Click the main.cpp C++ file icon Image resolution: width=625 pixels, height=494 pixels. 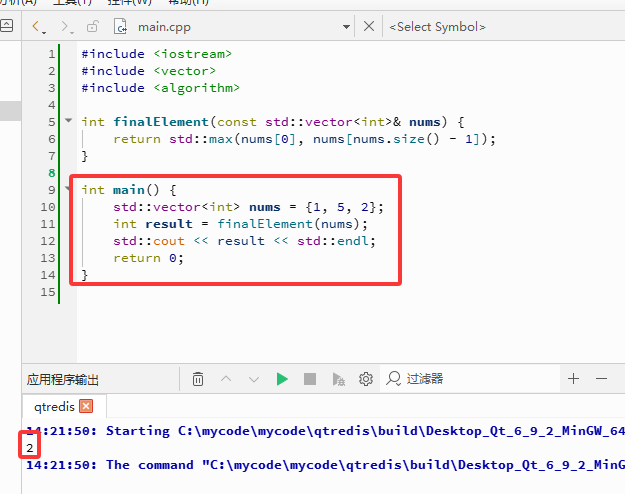[120, 27]
